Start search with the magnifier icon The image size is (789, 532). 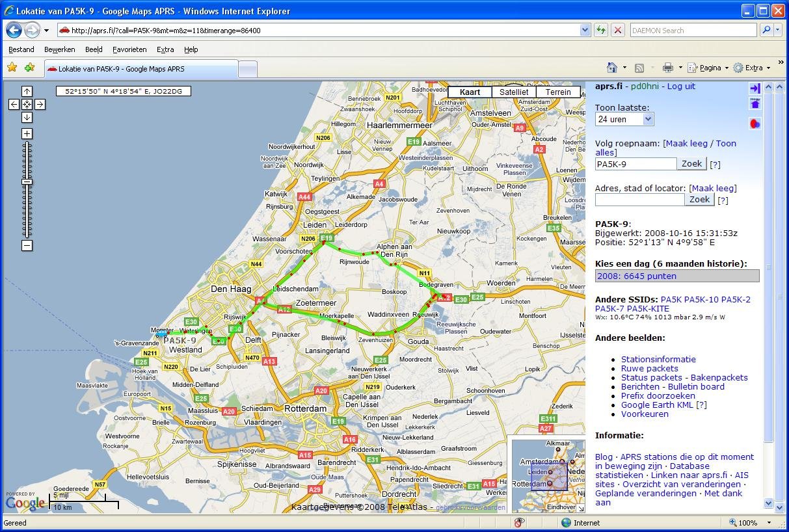766,31
